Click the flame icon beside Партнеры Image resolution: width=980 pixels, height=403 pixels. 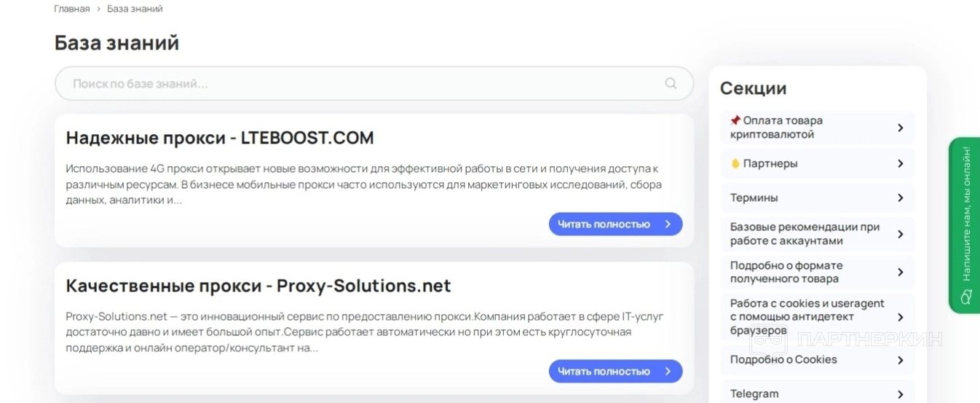pyautogui.click(x=735, y=164)
